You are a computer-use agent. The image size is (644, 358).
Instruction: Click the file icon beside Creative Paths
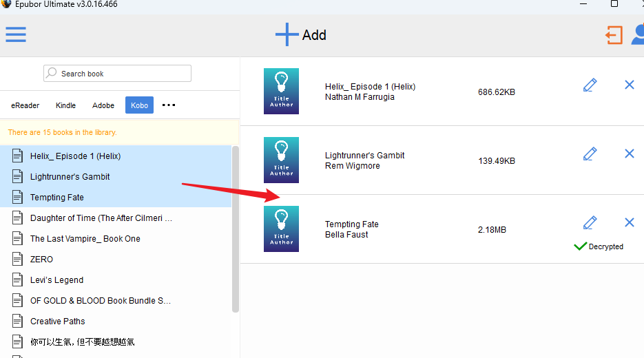pos(17,321)
